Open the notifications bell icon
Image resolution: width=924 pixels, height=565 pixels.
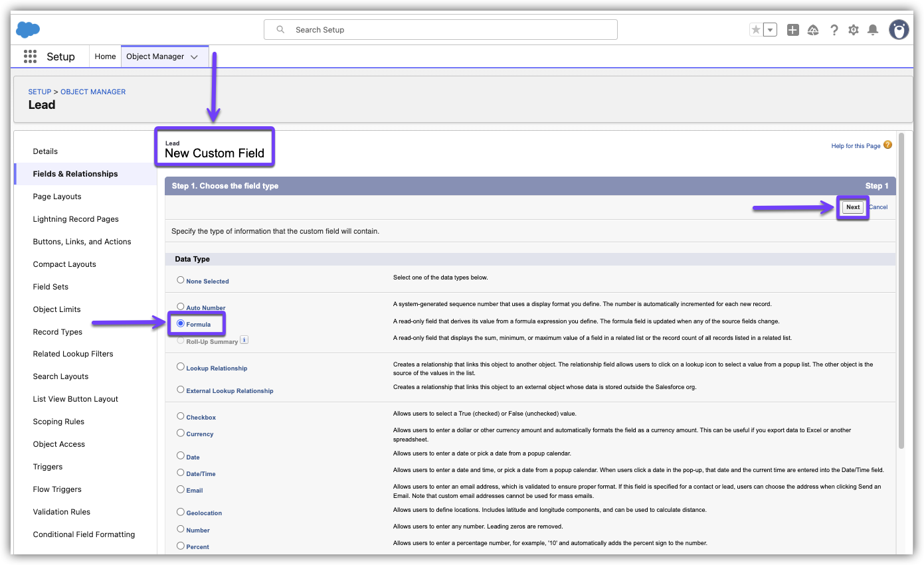(873, 30)
